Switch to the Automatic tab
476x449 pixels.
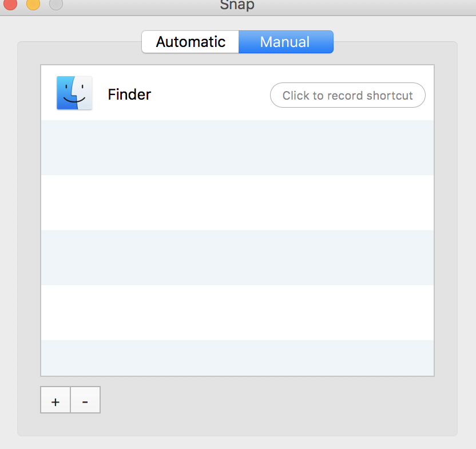[x=191, y=42]
